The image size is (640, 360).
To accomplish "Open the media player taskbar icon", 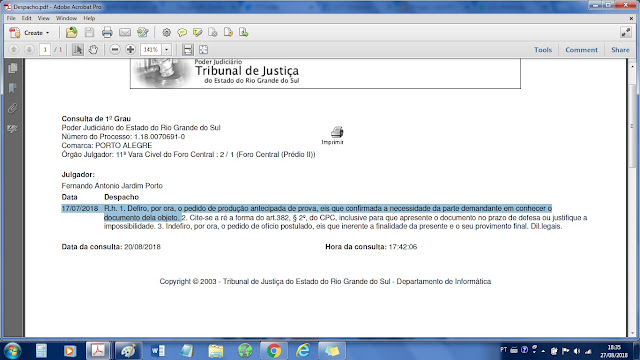I will [x=70, y=351].
